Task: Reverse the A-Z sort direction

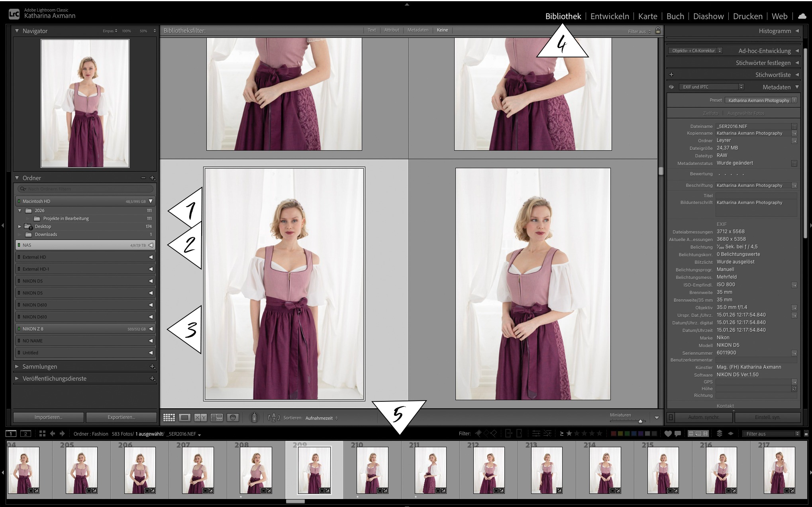Action: click(x=274, y=418)
